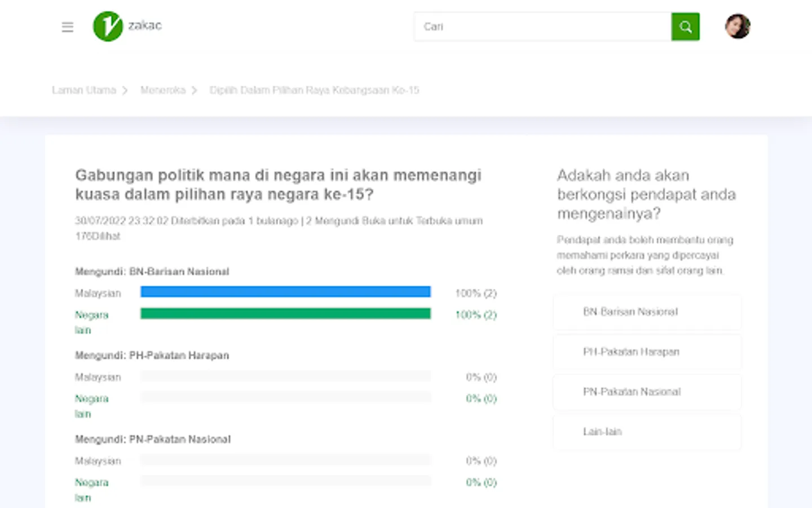The height and width of the screenshot is (508, 812).
Task: Click Malaysian empty bar under PN-Pakatan Nasional
Action: (x=285, y=459)
